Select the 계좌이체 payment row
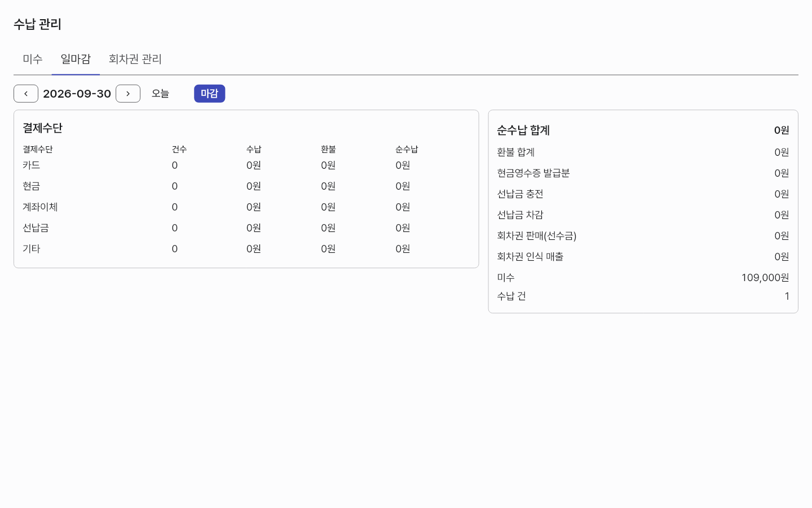Screen dimensions: 812x508 click(246, 207)
